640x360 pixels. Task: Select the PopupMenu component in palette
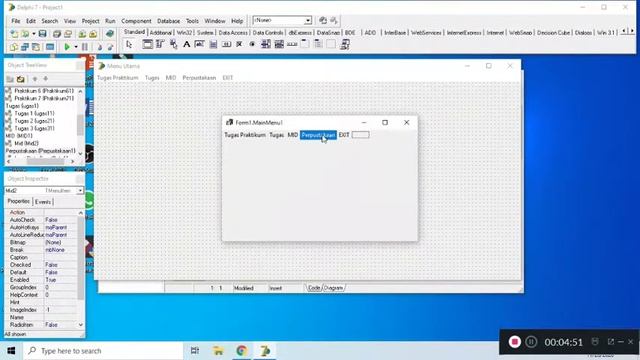pyautogui.click(x=173, y=44)
